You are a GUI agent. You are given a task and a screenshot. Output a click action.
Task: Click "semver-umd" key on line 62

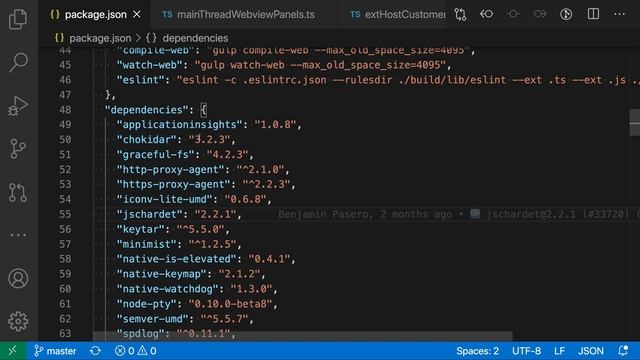point(156,319)
